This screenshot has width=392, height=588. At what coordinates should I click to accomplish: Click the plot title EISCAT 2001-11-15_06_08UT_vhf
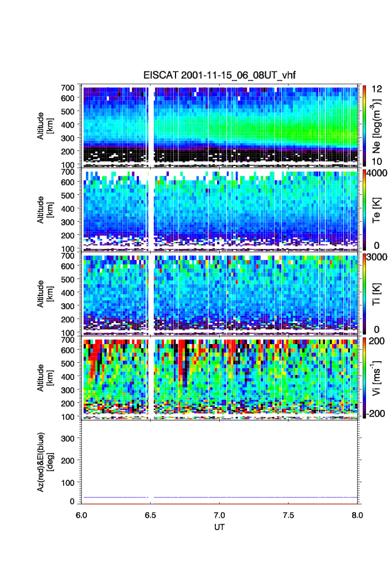click(x=220, y=76)
